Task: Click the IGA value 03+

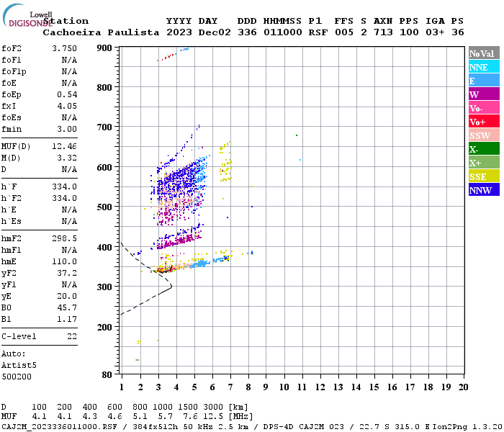Action: (435, 32)
